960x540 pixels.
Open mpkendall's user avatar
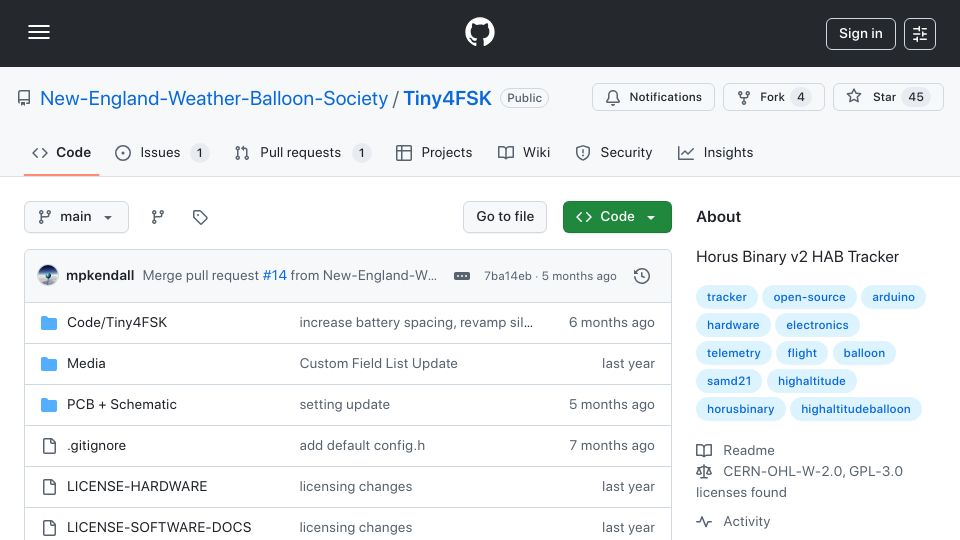tap(48, 276)
